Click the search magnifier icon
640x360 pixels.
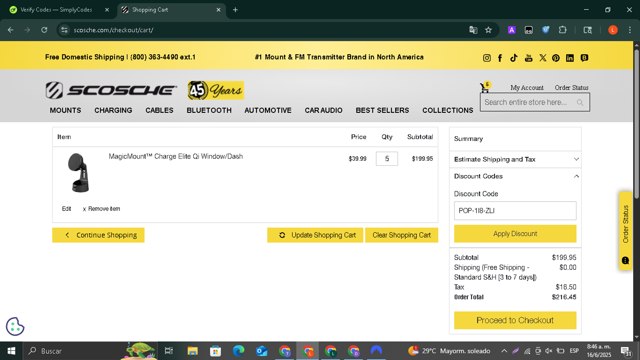(x=580, y=102)
